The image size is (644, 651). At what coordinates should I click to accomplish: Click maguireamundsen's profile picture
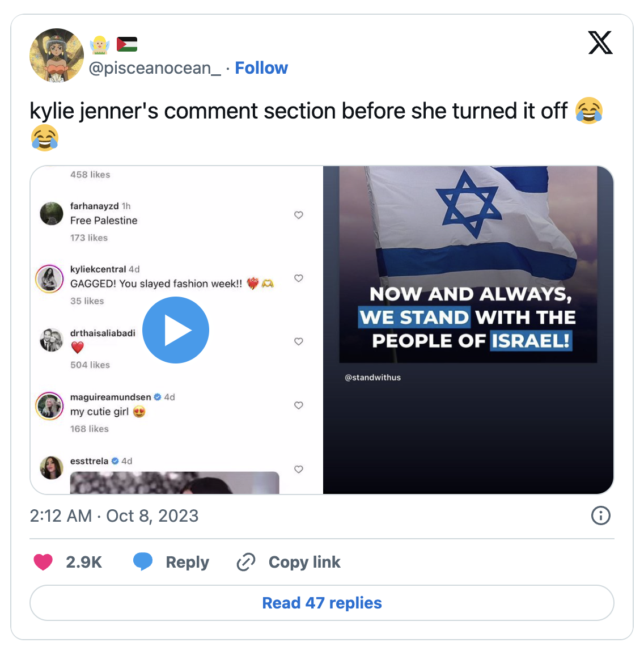[49, 406]
